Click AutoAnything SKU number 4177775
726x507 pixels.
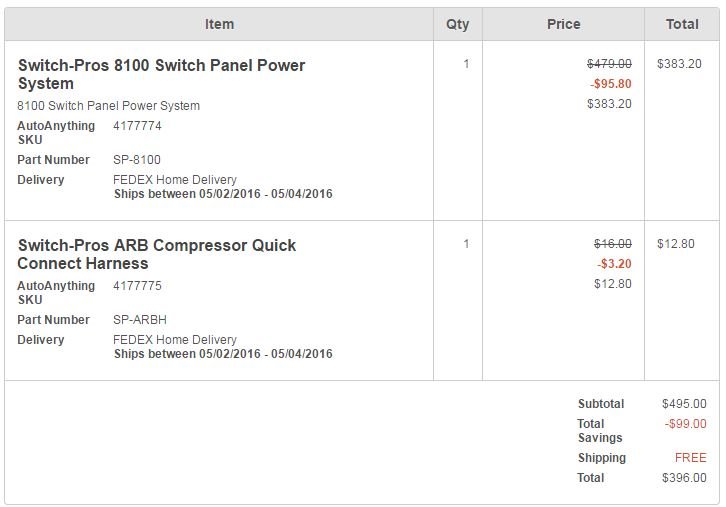(137, 286)
